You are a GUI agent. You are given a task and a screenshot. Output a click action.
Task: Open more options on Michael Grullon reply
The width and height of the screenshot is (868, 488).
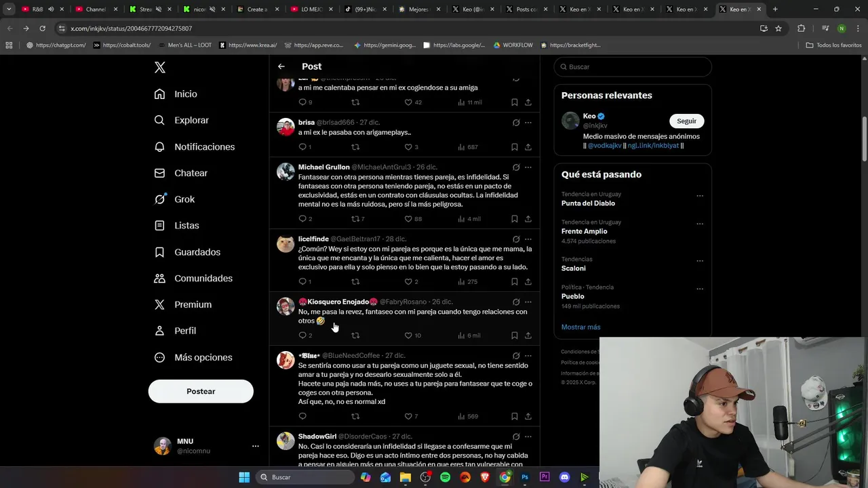(528, 167)
